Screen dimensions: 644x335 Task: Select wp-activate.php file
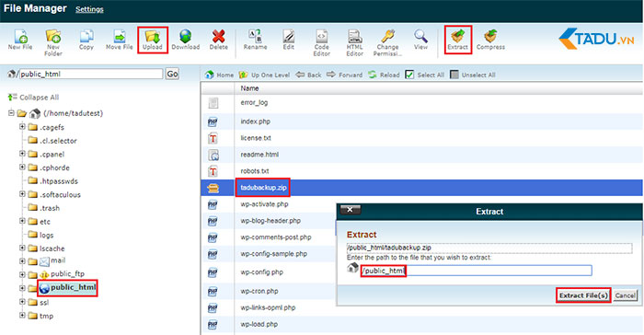tap(264, 204)
